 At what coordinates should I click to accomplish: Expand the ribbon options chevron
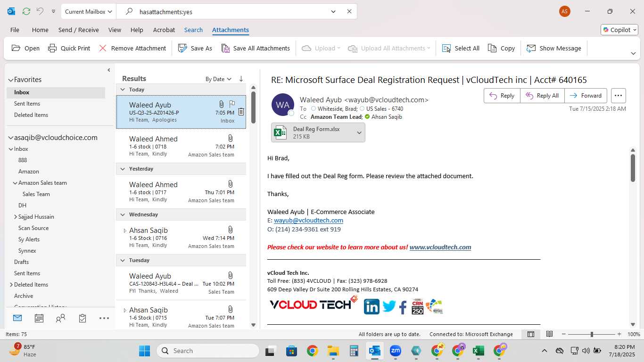(x=633, y=53)
